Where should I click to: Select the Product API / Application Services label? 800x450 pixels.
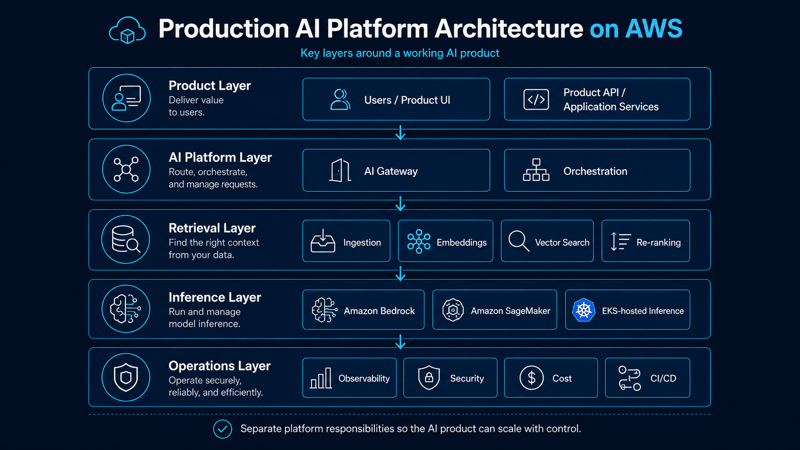pos(611,99)
